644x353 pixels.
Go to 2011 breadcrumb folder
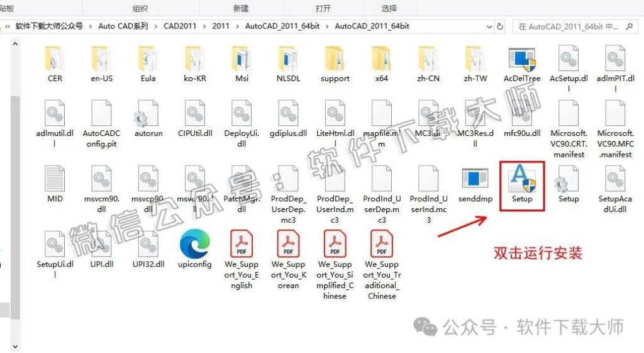(221, 26)
